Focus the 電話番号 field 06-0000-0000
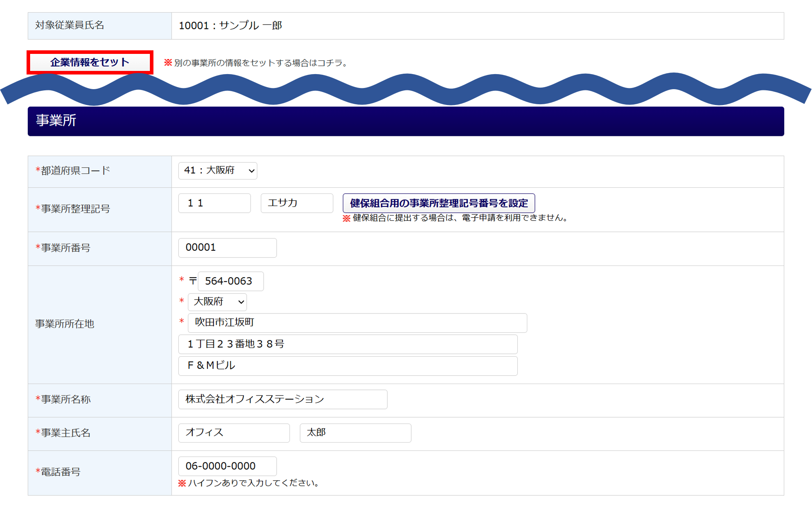 tap(227, 466)
